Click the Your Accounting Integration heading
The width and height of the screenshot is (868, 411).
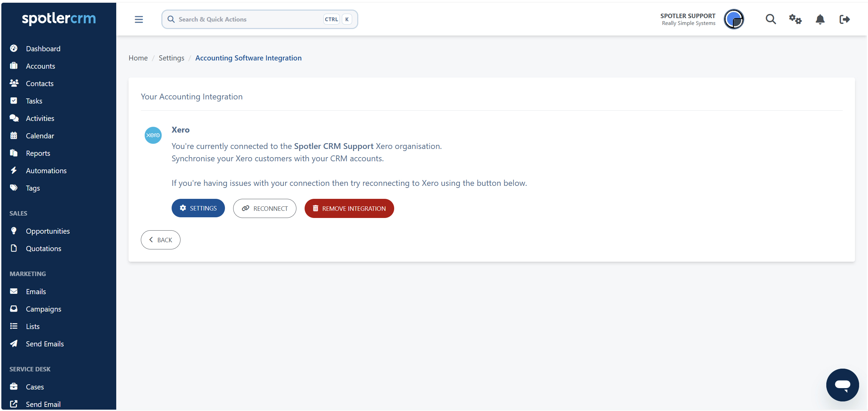[191, 97]
